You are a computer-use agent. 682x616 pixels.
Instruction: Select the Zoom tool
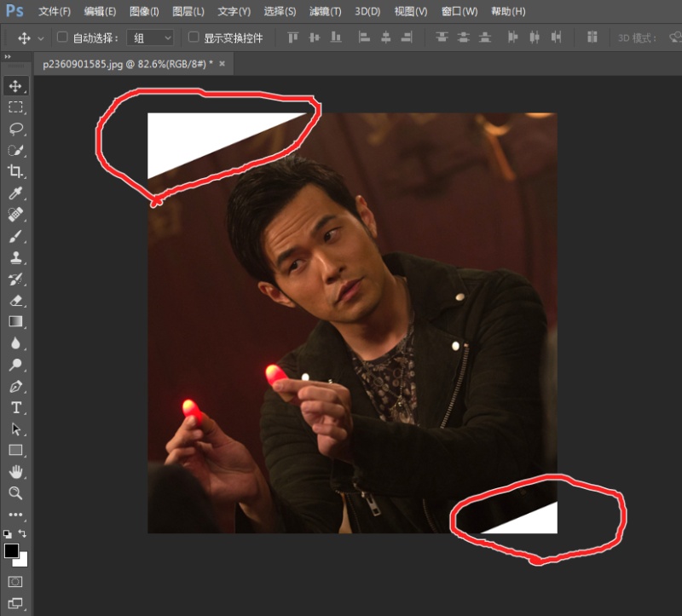[x=15, y=493]
